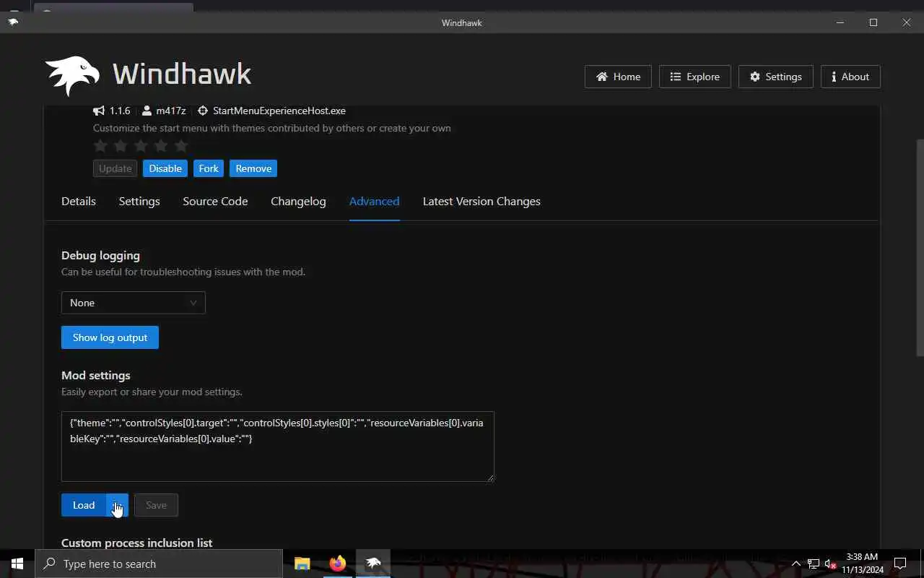Click the taskbar clock showing 3:38 AM

(863, 564)
